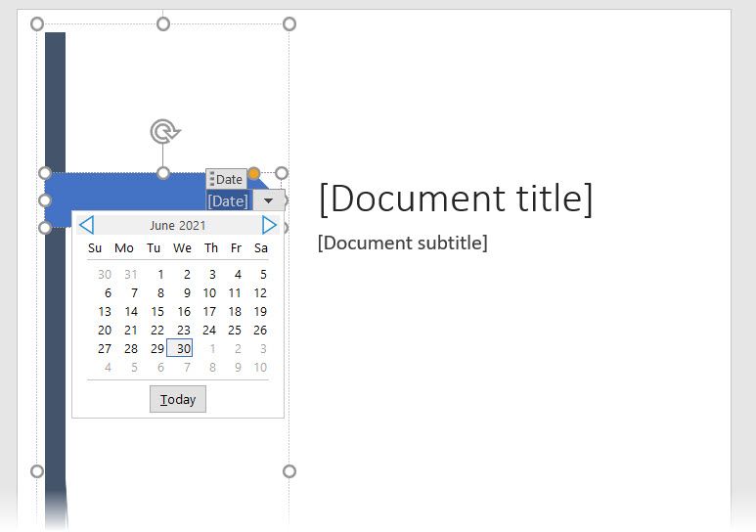The width and height of the screenshot is (756, 532).
Task: Select June 29 in the calendar
Action: click(x=157, y=349)
